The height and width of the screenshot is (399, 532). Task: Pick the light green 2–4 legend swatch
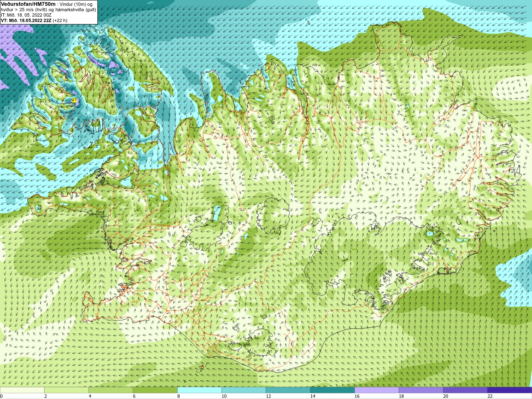point(66,390)
